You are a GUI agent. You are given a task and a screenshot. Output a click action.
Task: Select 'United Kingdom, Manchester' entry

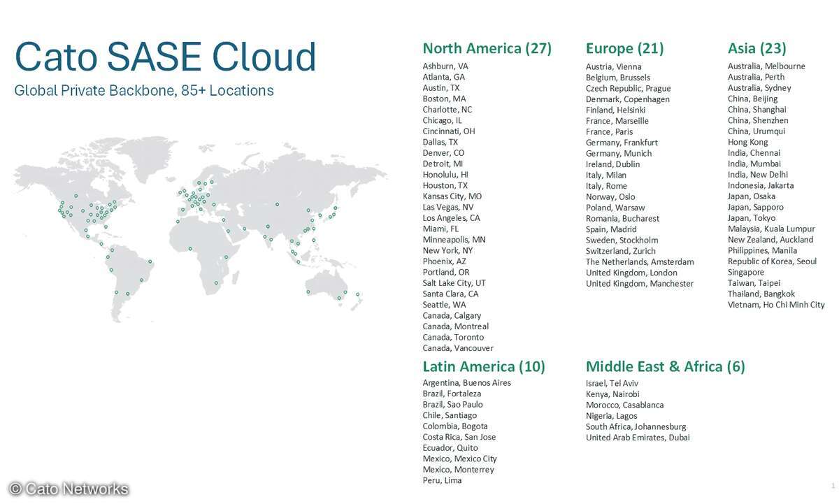click(640, 283)
